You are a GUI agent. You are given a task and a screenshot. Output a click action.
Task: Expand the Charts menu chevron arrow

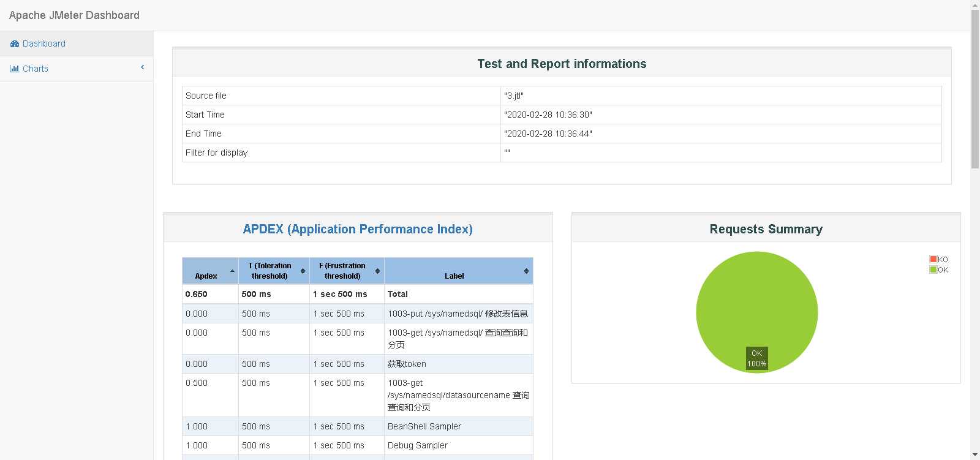click(143, 67)
